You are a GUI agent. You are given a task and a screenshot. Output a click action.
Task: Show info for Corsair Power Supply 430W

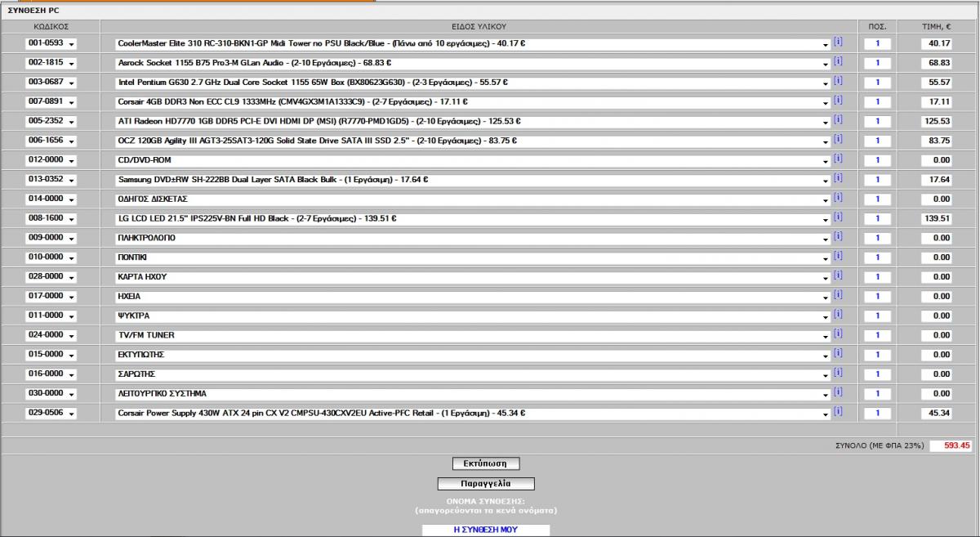[838, 412]
